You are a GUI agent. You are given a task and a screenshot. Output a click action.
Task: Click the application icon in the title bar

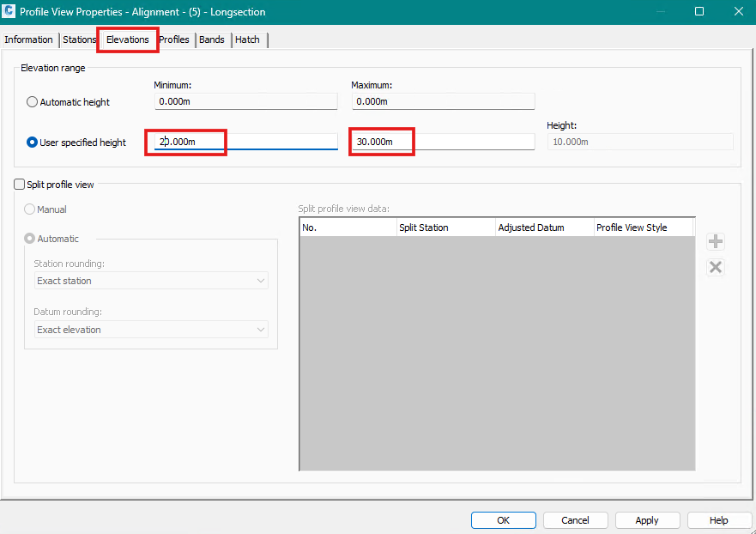(11, 11)
